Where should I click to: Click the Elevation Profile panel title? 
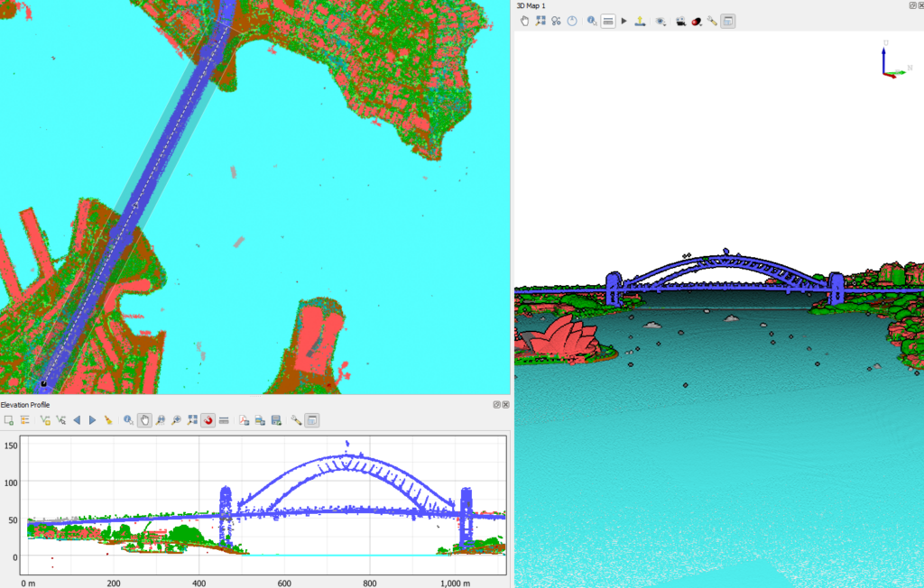pos(25,405)
